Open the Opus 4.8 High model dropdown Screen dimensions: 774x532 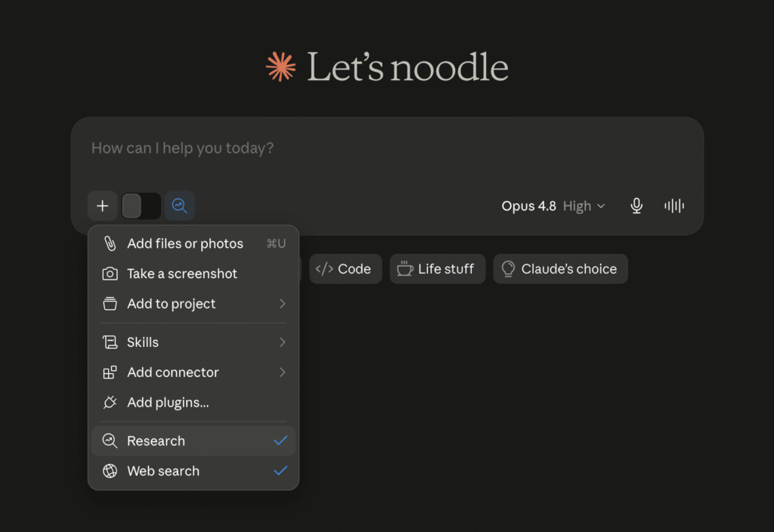[553, 206]
